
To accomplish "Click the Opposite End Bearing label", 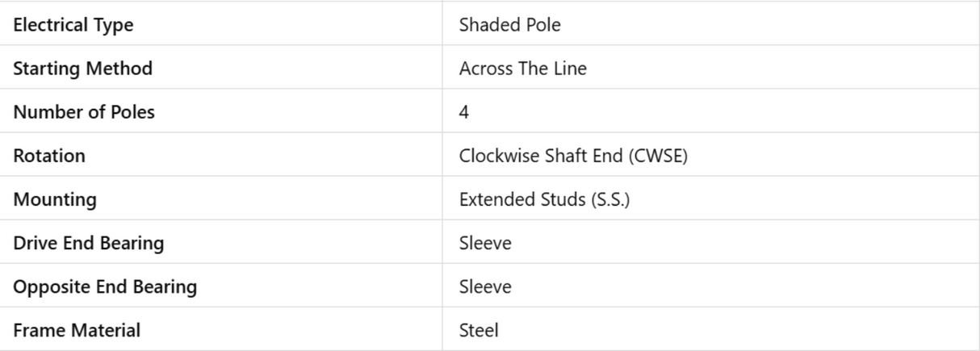I will [105, 286].
